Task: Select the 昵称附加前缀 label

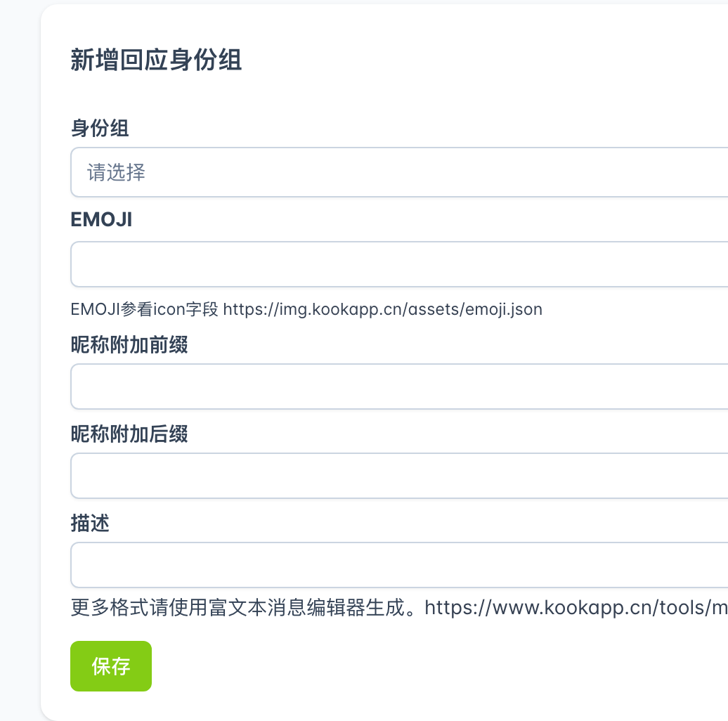Action: 129,345
